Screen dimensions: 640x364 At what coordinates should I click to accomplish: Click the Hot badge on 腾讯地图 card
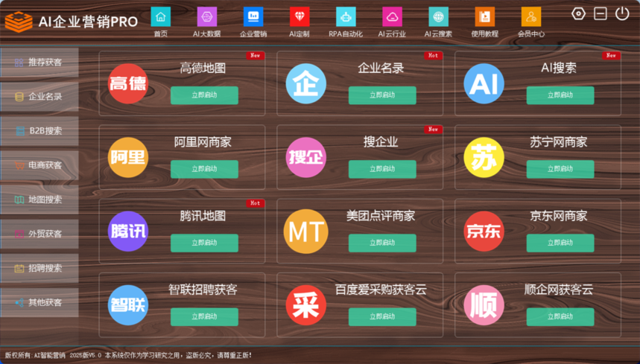(255, 203)
